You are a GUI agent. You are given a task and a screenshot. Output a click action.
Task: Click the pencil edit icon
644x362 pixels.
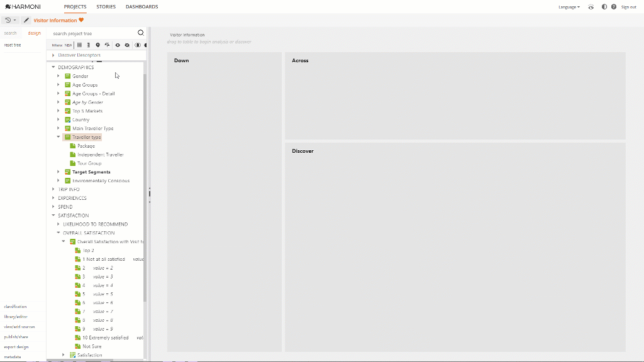tap(26, 20)
